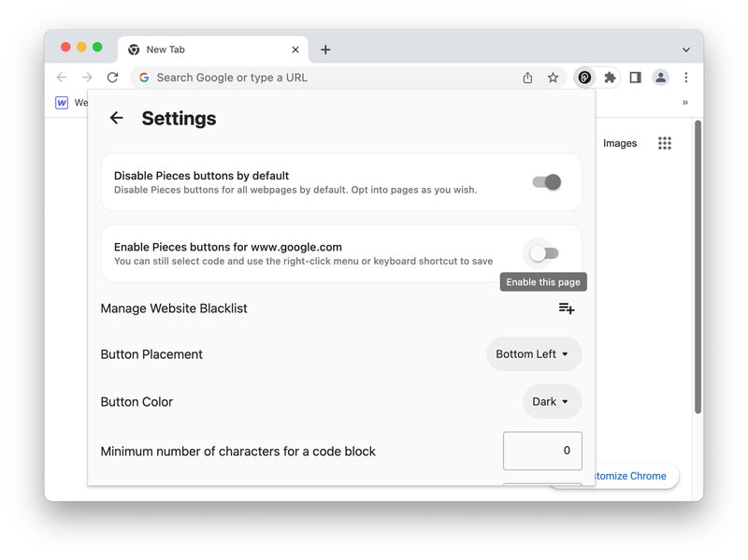Screen dimensions: 748x560
Task: Open the Button Color dropdown
Action: [552, 401]
